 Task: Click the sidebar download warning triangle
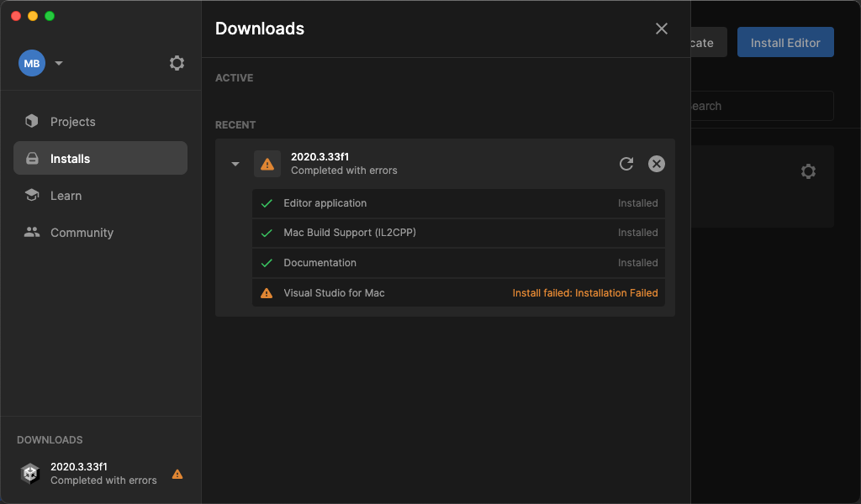[x=177, y=474]
